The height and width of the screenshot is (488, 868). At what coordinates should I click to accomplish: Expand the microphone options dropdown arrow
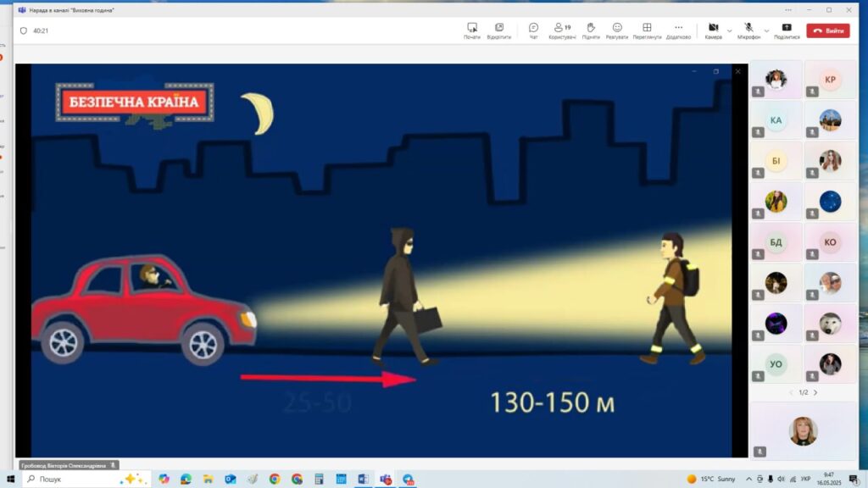coord(767,30)
